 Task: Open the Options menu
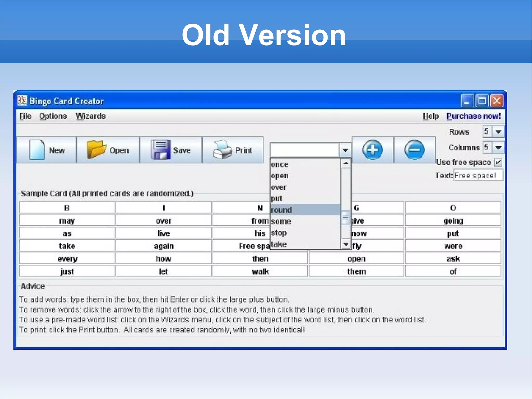[x=53, y=116]
